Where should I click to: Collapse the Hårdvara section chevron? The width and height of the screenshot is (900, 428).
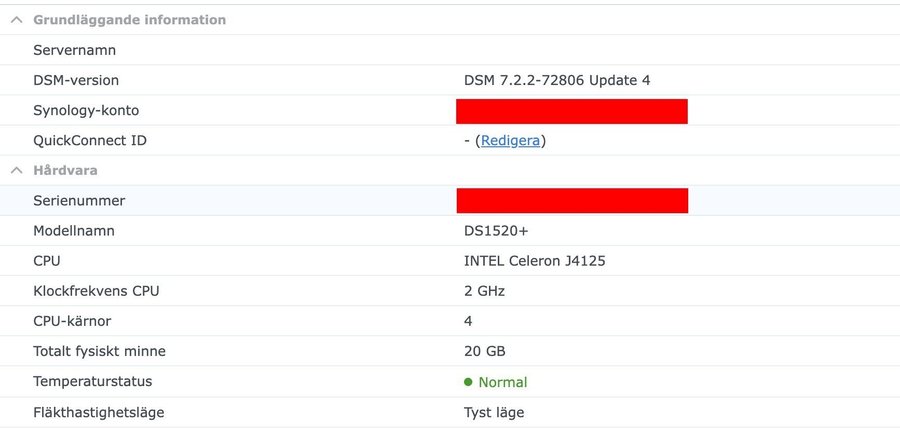click(x=17, y=171)
